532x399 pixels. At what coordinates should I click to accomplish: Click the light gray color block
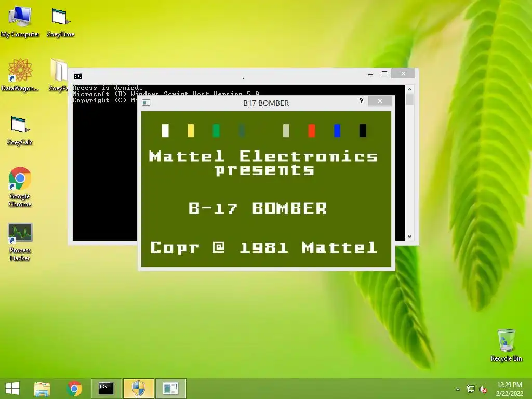pyautogui.click(x=286, y=130)
